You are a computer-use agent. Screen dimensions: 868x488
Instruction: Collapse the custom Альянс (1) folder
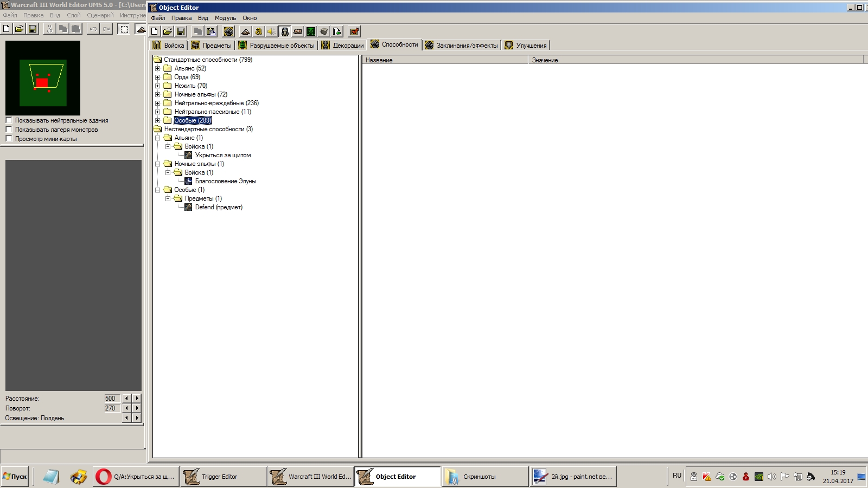click(158, 138)
